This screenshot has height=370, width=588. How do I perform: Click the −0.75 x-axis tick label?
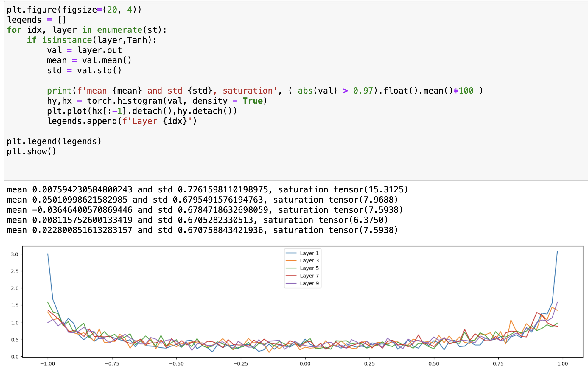click(112, 363)
